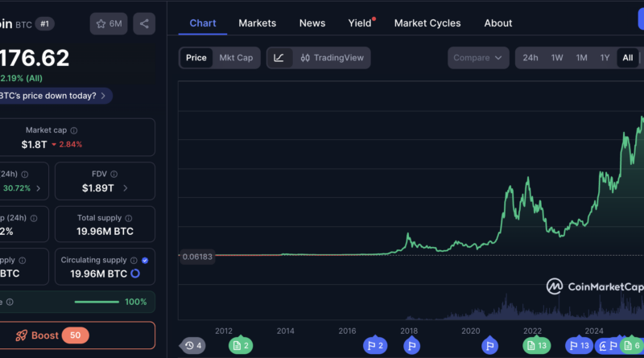The image size is (644, 358).
Task: Click the blue flag marker under 2018
Action: [x=411, y=346]
